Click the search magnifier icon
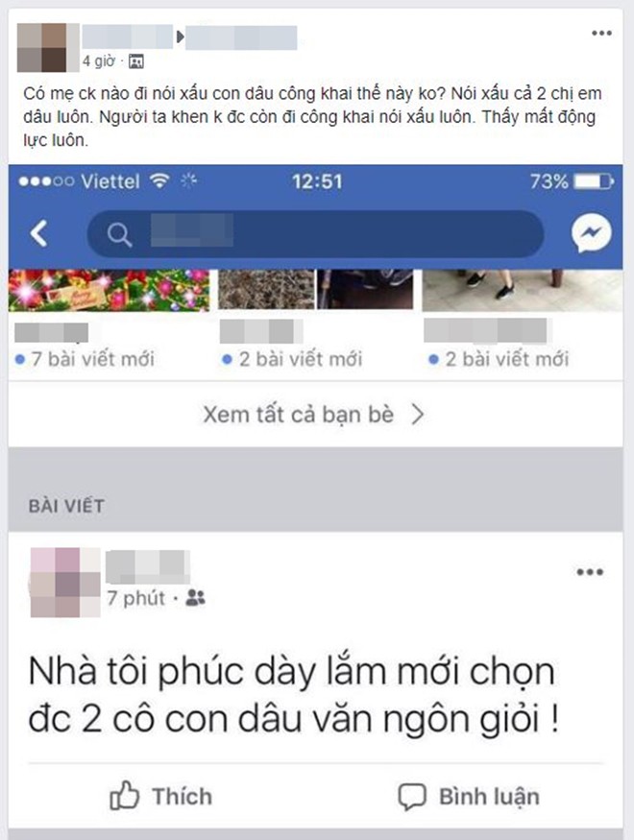634x840 pixels. [x=119, y=234]
